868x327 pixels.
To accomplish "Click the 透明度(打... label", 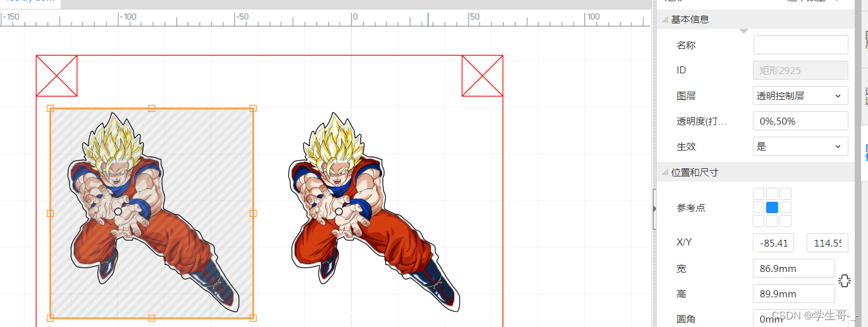I will (701, 121).
